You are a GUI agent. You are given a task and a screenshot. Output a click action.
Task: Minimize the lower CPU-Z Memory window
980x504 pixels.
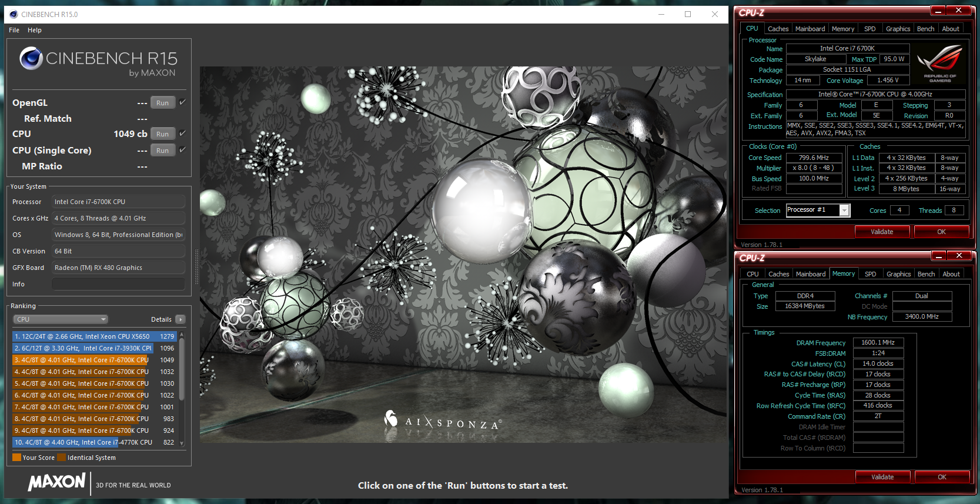click(x=939, y=256)
